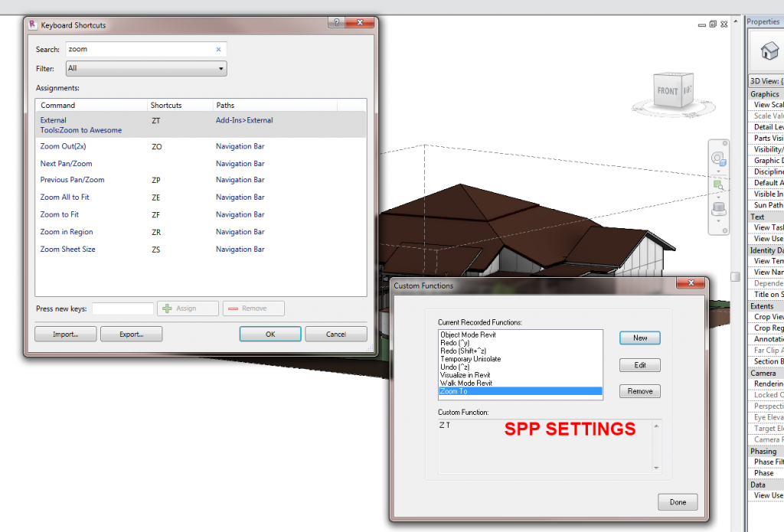Click Done in the Custom Functions dialog
This screenshot has height=532, width=784.
point(677,501)
